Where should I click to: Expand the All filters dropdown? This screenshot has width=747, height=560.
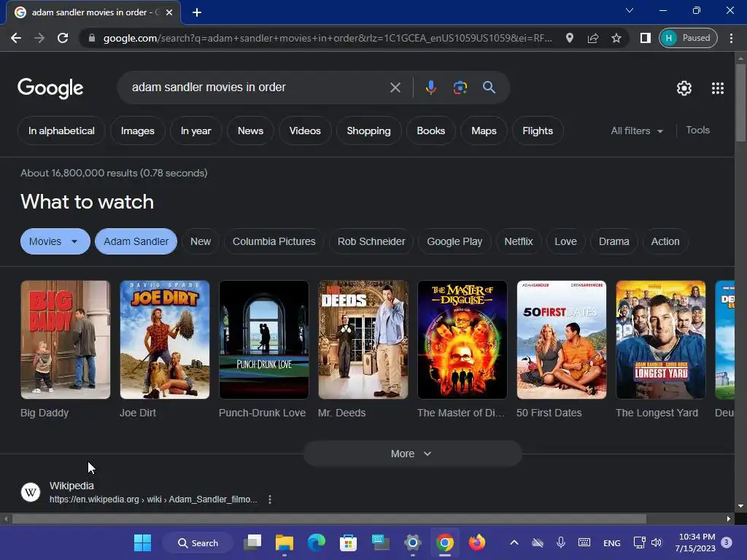637,131
